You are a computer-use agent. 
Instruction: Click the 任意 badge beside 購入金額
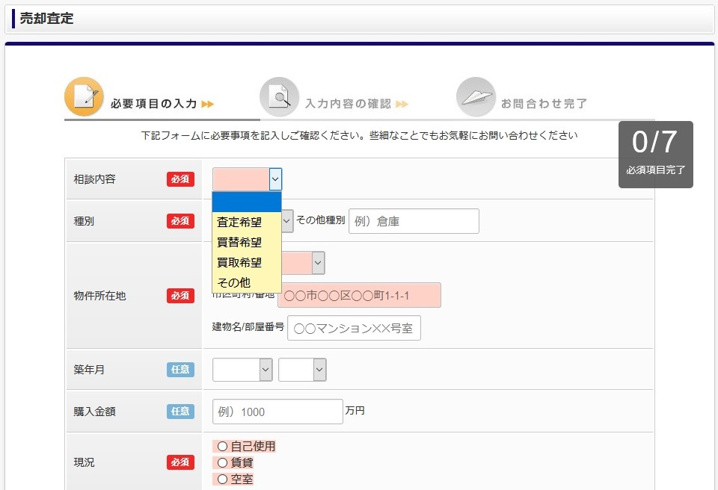[x=180, y=412]
